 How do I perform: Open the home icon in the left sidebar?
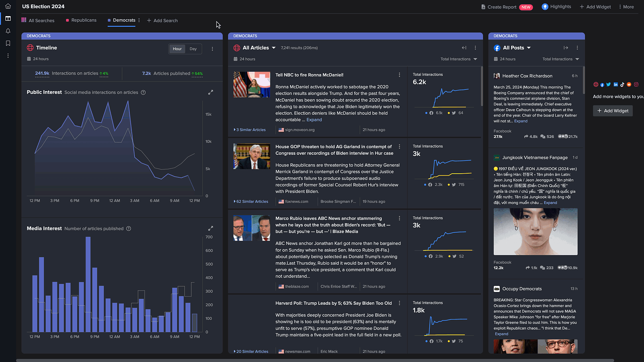click(8, 6)
